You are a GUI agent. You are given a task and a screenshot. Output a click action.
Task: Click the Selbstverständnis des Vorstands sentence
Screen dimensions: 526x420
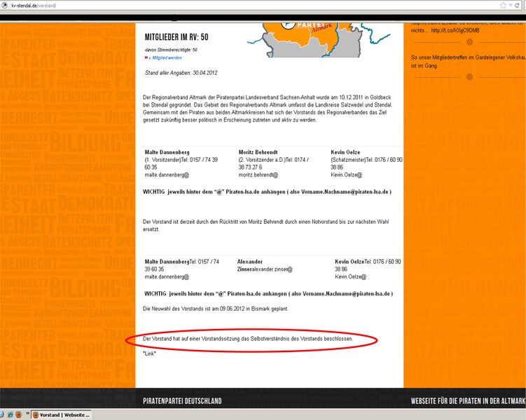pyautogui.click(x=248, y=339)
